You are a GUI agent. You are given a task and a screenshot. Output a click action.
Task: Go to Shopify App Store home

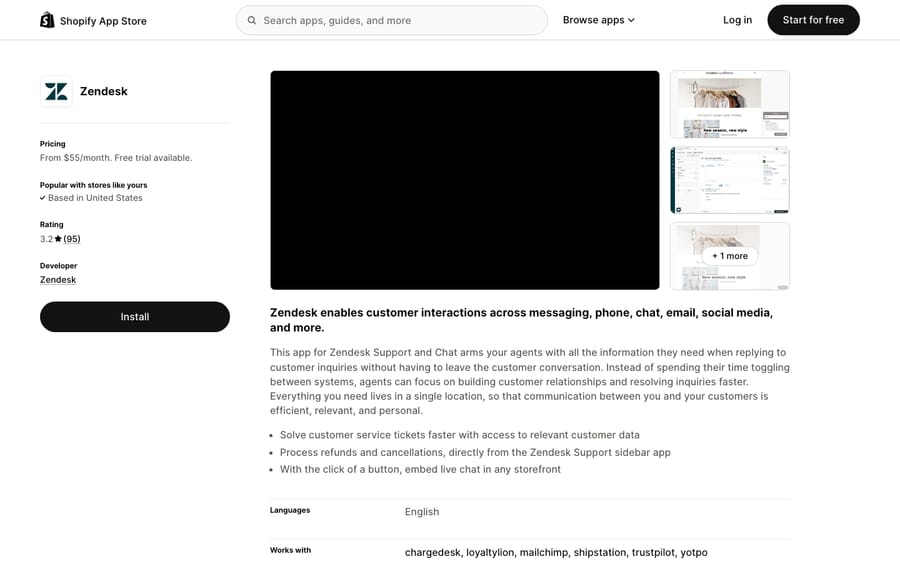[94, 21]
